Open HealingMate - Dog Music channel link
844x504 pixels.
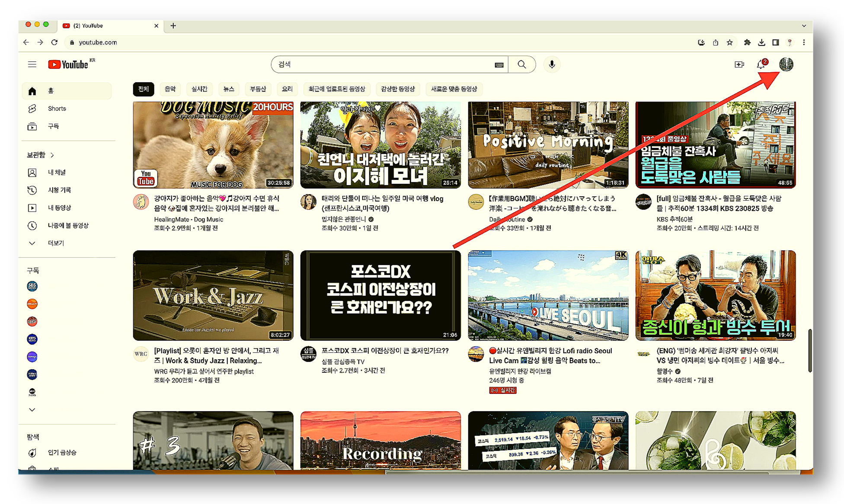point(189,220)
